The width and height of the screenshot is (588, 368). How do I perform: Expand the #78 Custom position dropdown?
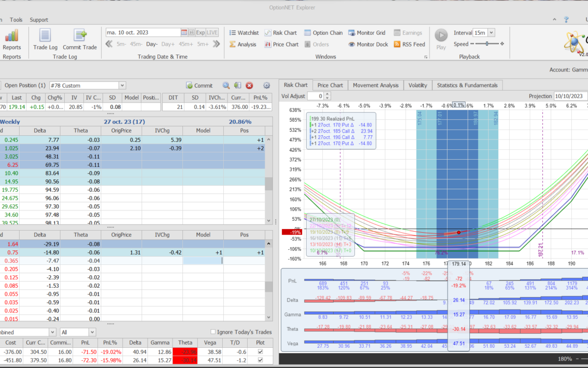point(122,86)
